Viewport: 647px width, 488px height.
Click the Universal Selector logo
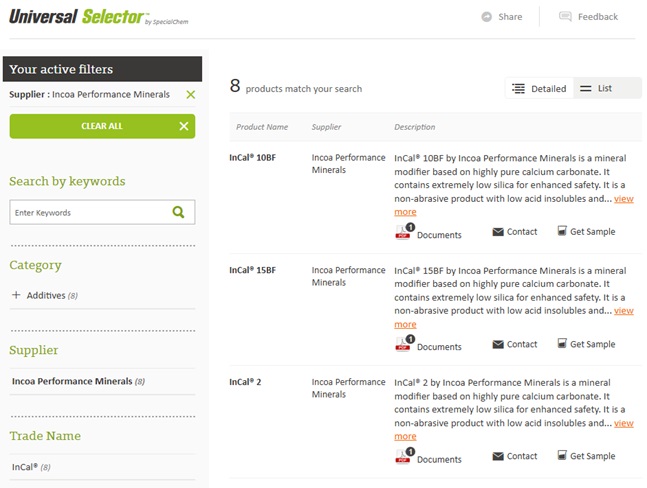click(x=99, y=17)
